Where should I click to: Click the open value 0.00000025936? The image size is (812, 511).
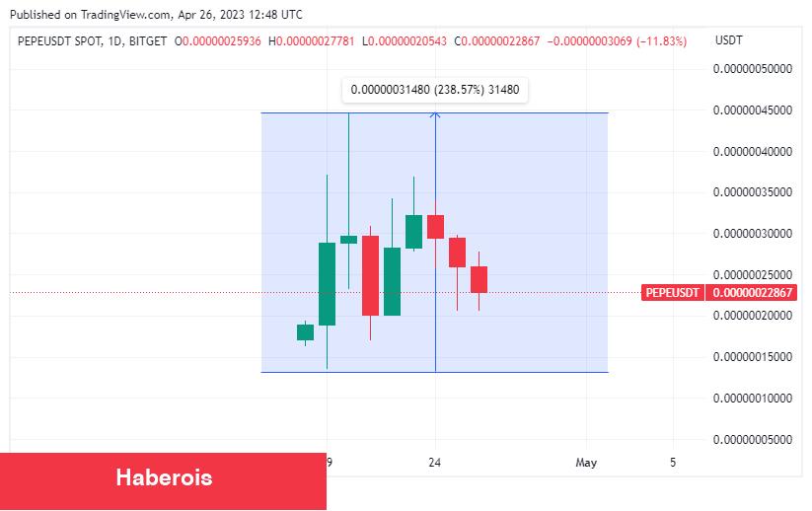click(221, 40)
